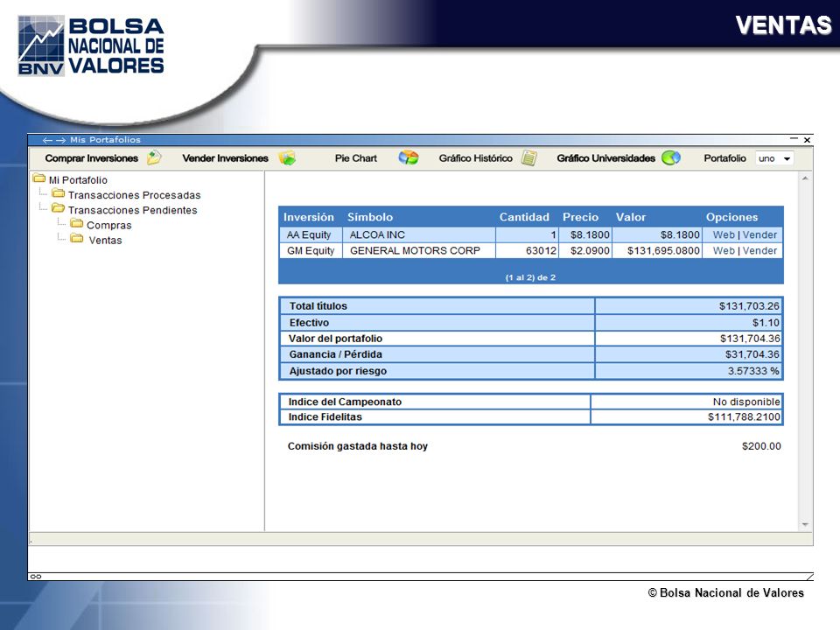Screen dimensions: 840x630
Task: Open the Pie Chart menu item
Action: 356,158
